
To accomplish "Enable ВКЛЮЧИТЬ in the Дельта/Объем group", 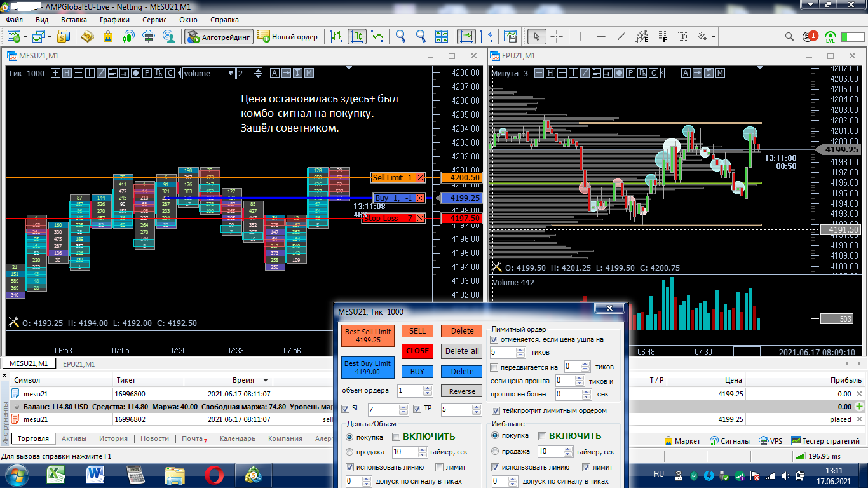I will click(396, 437).
